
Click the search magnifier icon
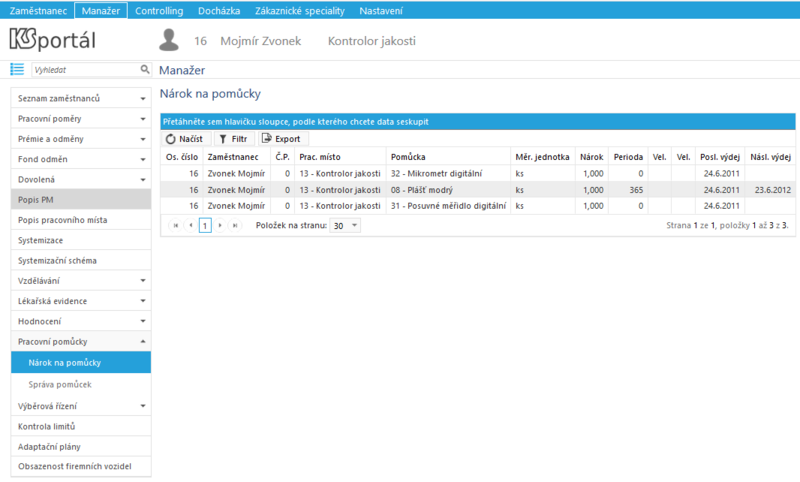click(145, 69)
